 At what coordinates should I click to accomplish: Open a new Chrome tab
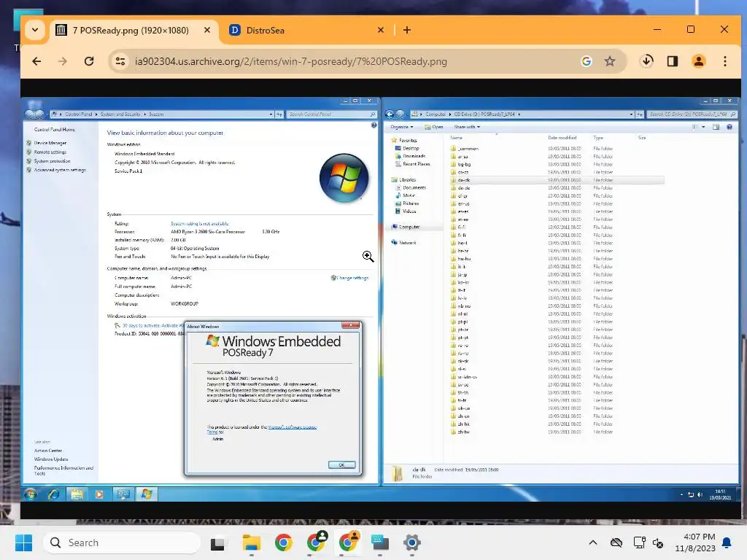coord(407,30)
